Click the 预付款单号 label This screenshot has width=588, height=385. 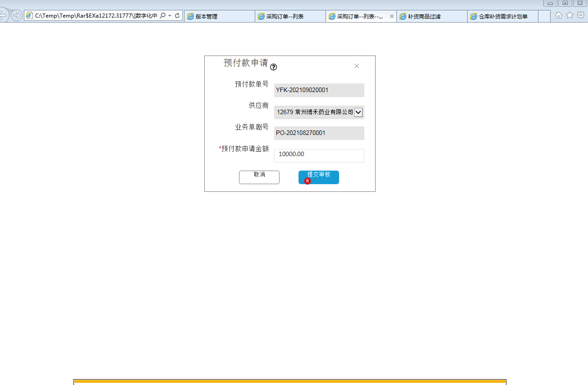coord(252,84)
